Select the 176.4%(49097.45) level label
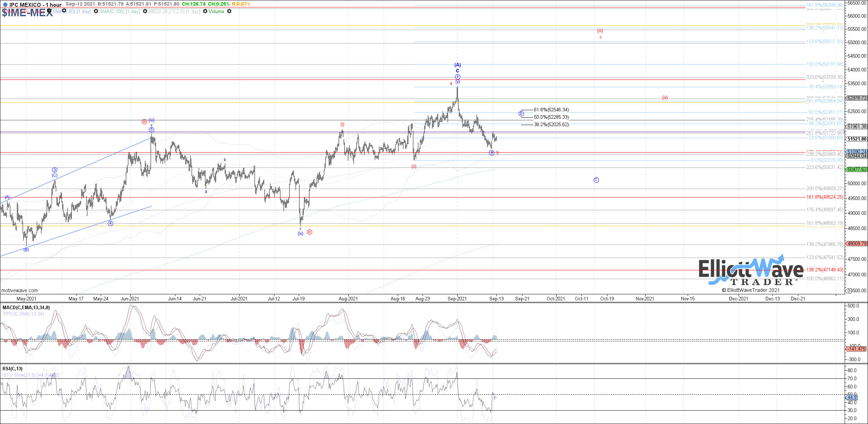 click(825, 210)
